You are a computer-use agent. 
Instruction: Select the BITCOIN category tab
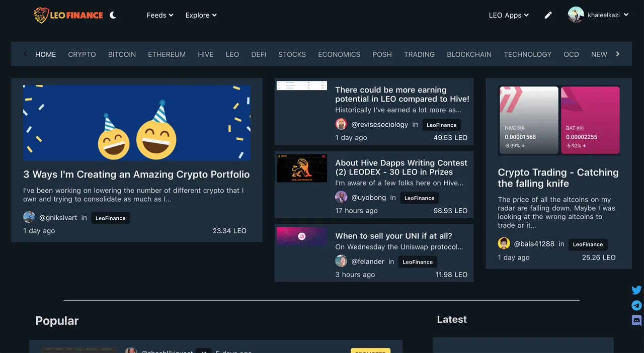[122, 54]
